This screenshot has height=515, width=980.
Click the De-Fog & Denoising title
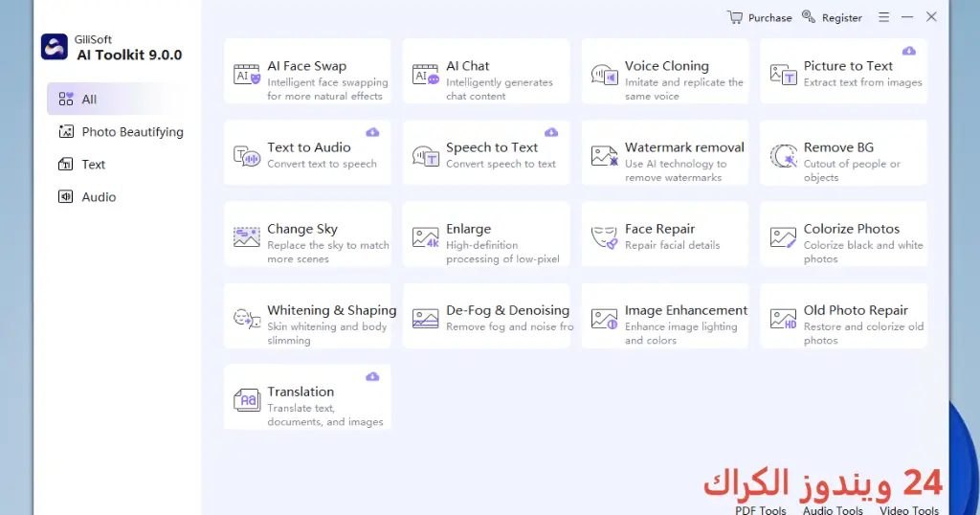pyautogui.click(x=507, y=310)
